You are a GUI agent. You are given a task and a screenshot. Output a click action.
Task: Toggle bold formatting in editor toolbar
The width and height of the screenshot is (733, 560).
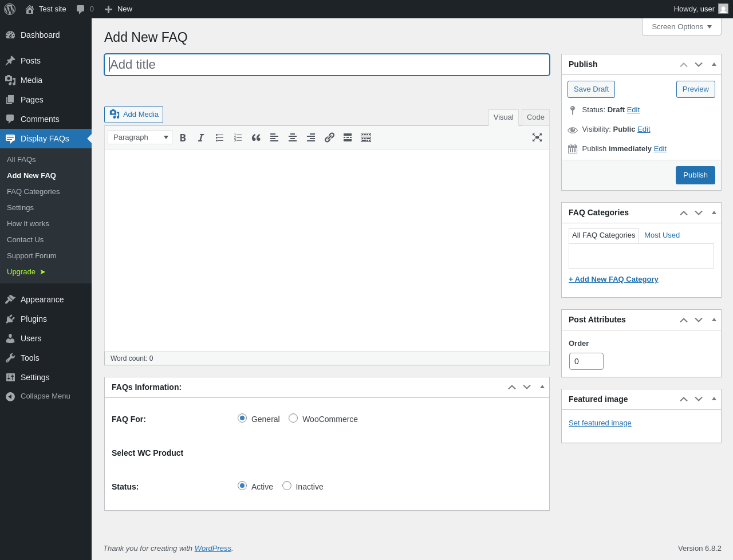[183, 137]
